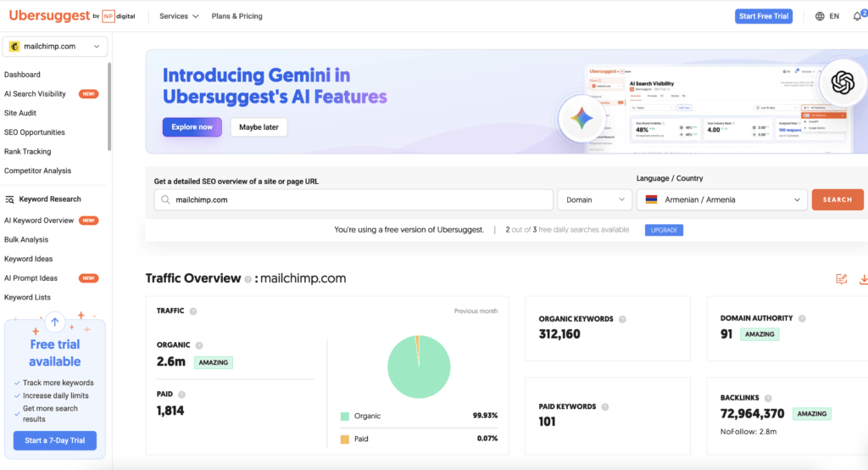Screen dimensions: 868x470
Task: Click info icon next to PAID label
Action: pyautogui.click(x=181, y=394)
